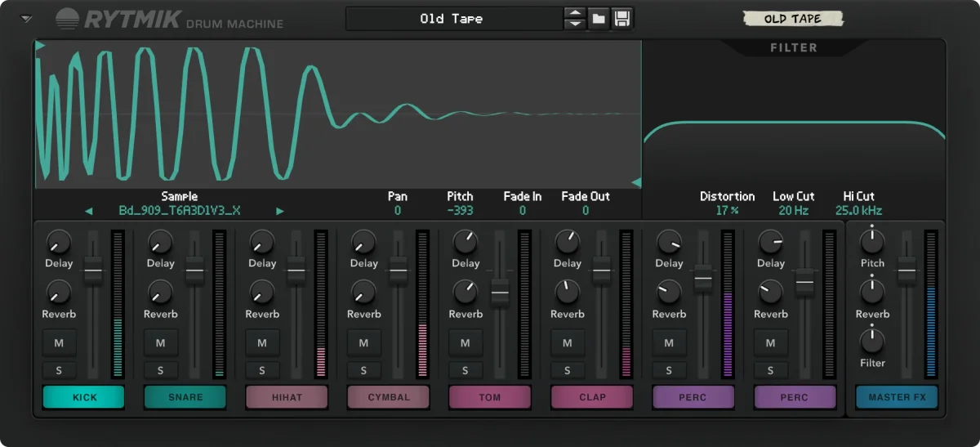
Task: Click the Snare Reverb knob
Action: click(x=161, y=293)
